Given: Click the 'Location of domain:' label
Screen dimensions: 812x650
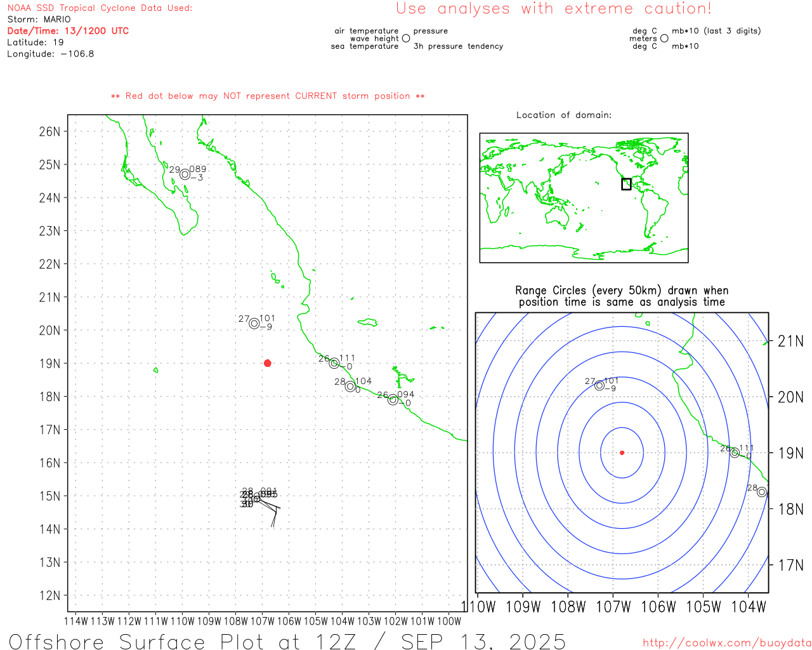Looking at the screenshot, I should 564,115.
